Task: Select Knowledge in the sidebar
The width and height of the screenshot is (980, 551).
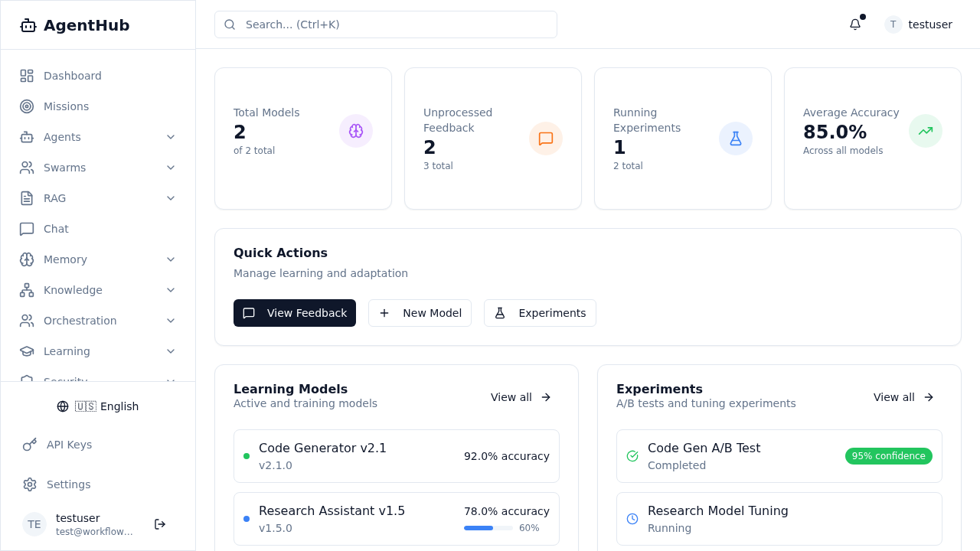Action: 73,290
